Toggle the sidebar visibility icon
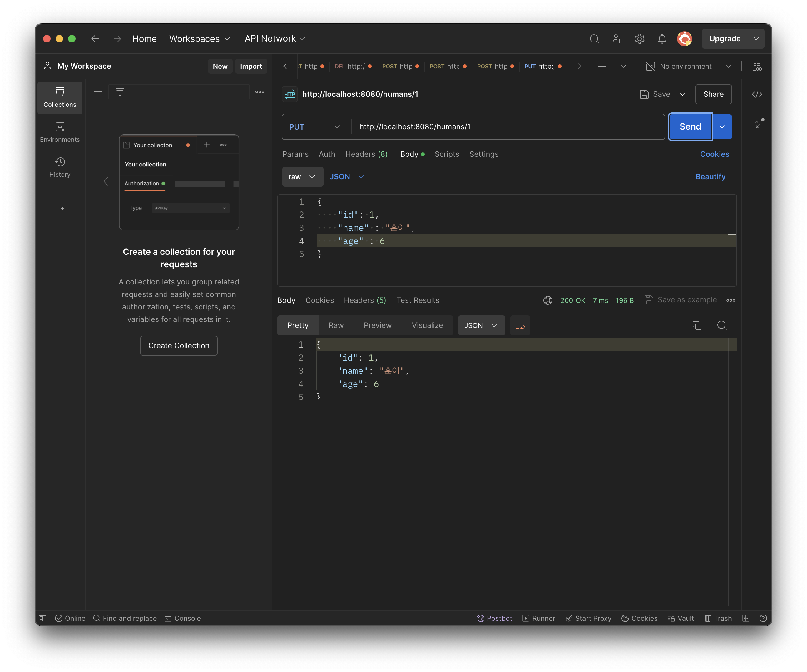807x672 pixels. pos(43,618)
